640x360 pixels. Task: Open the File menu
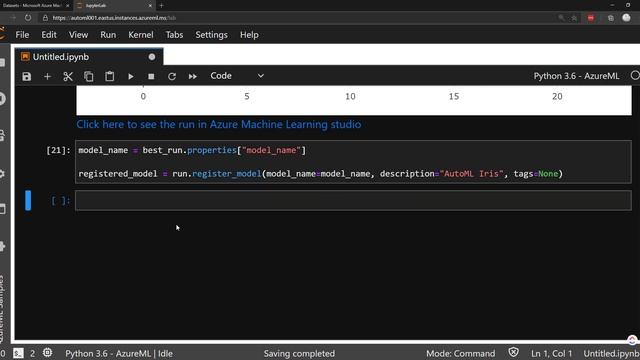(x=22, y=35)
